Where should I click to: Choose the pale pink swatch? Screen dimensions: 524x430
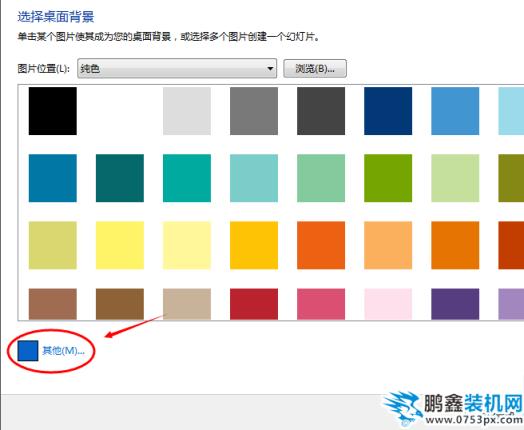coord(388,304)
